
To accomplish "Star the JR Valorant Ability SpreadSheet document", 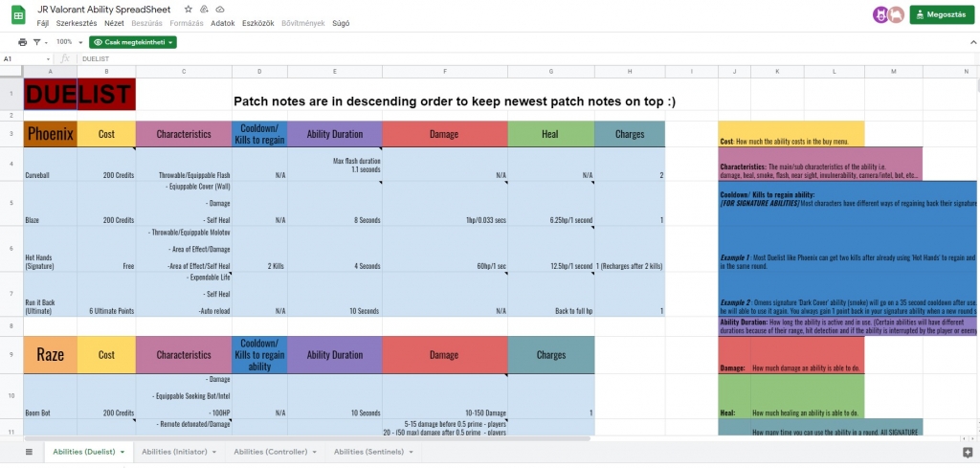I will 189,9.
